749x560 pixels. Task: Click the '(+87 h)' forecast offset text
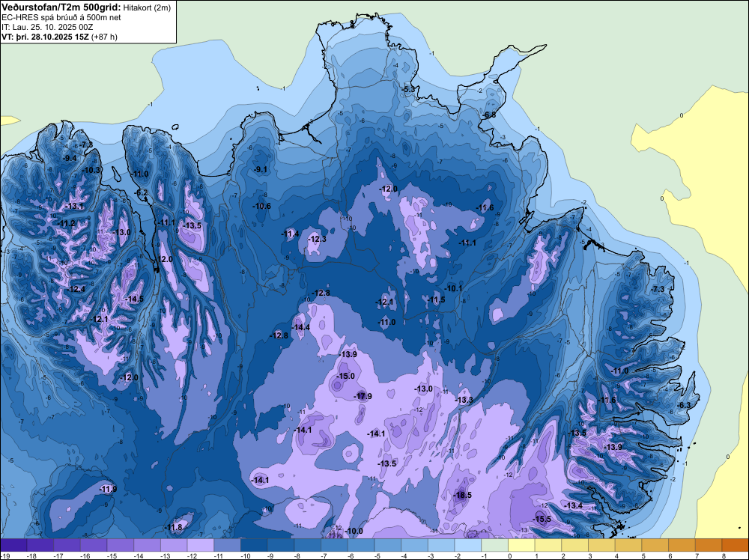pos(104,36)
